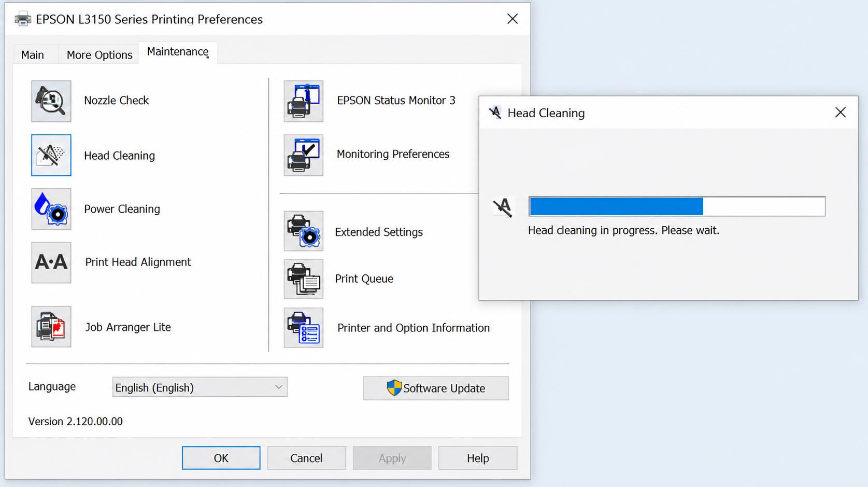Open Help for printing preferences

[x=478, y=458]
